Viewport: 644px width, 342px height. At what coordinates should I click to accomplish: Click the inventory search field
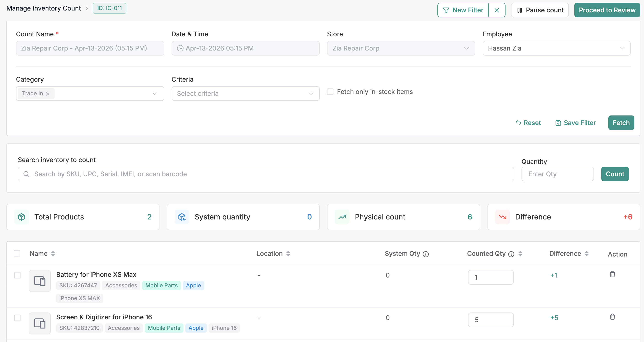(266, 174)
